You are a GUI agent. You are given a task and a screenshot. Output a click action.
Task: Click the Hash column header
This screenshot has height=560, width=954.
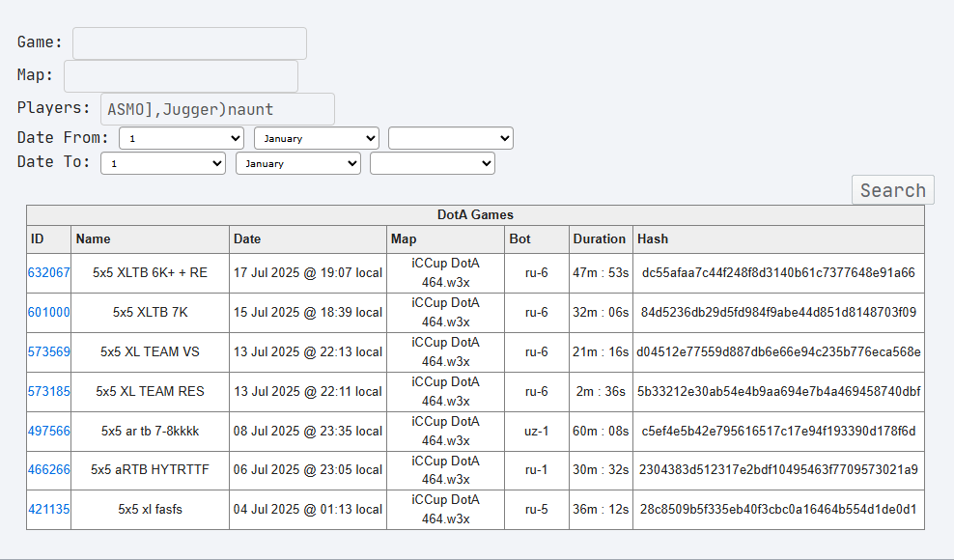coord(779,239)
